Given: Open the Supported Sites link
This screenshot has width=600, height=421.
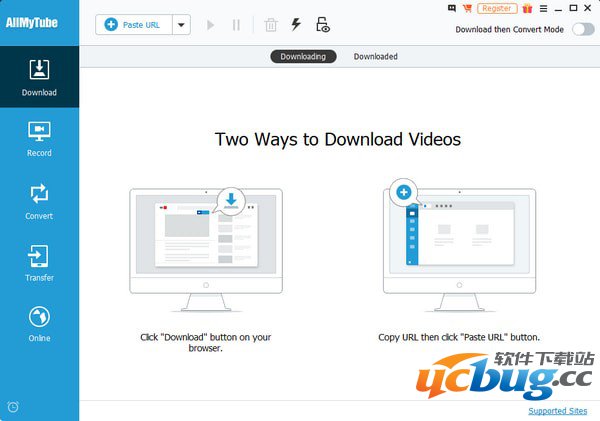Looking at the screenshot, I should (x=559, y=410).
